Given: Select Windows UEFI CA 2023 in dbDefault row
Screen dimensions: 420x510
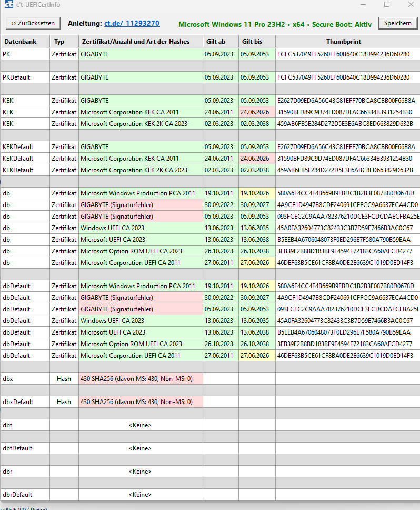Looking at the screenshot, I should pyautogui.click(x=141, y=321).
